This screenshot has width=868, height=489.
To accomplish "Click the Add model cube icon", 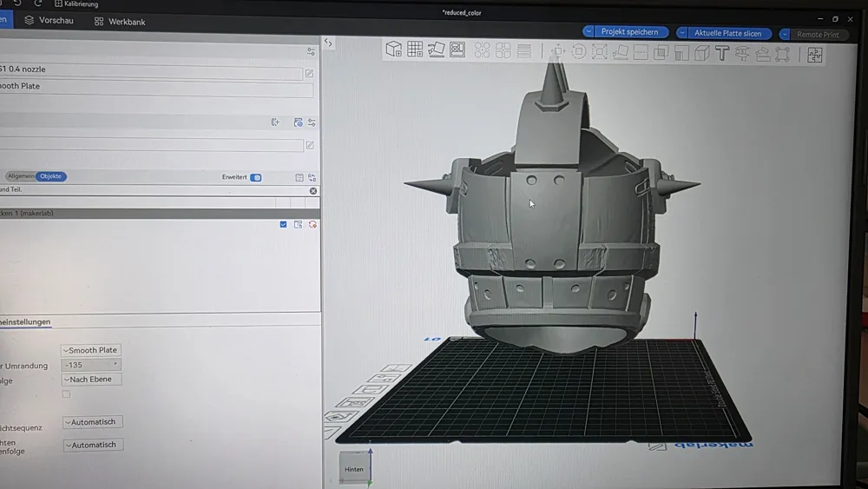I will click(393, 49).
